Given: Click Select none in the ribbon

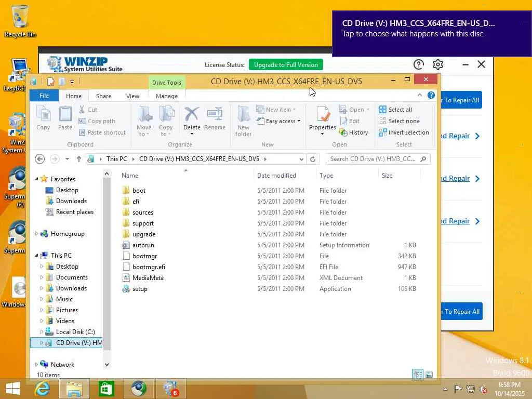Looking at the screenshot, I should tap(400, 121).
